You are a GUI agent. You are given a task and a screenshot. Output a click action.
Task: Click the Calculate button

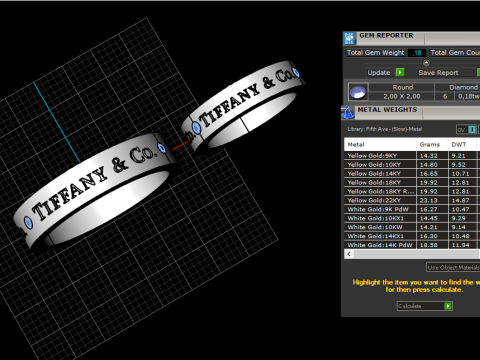pyautogui.click(x=424, y=306)
